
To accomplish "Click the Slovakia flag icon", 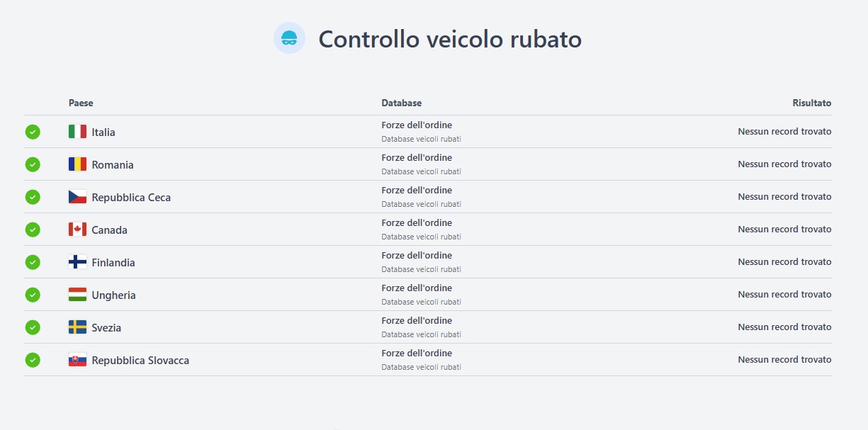I will tap(77, 360).
